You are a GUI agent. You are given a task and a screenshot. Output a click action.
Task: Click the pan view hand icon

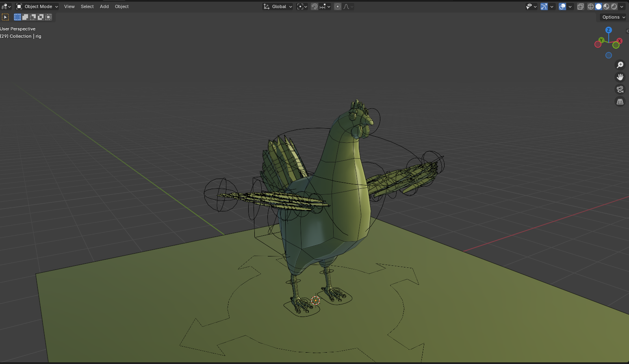pos(620,77)
